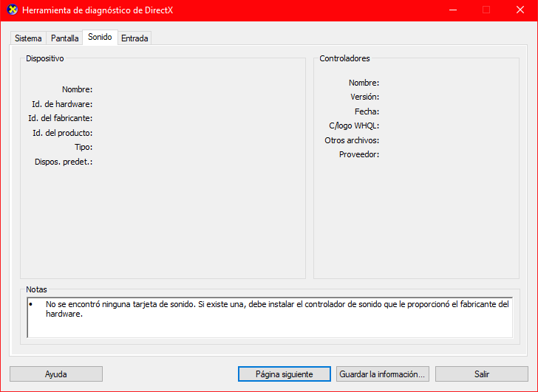The image size is (538, 392).
Task: Click the 'Dispos. predet.:' label
Action: point(64,162)
